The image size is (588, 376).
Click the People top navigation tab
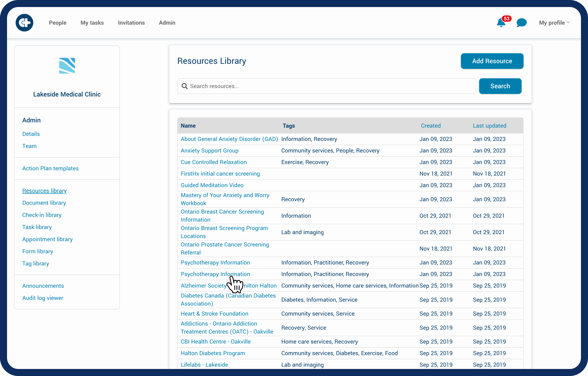[57, 23]
